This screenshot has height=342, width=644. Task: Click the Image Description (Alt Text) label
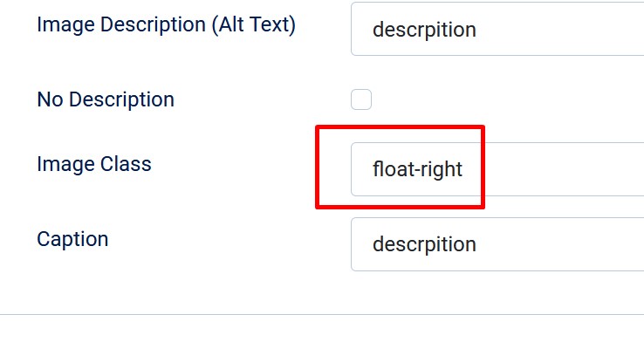pyautogui.click(x=167, y=24)
